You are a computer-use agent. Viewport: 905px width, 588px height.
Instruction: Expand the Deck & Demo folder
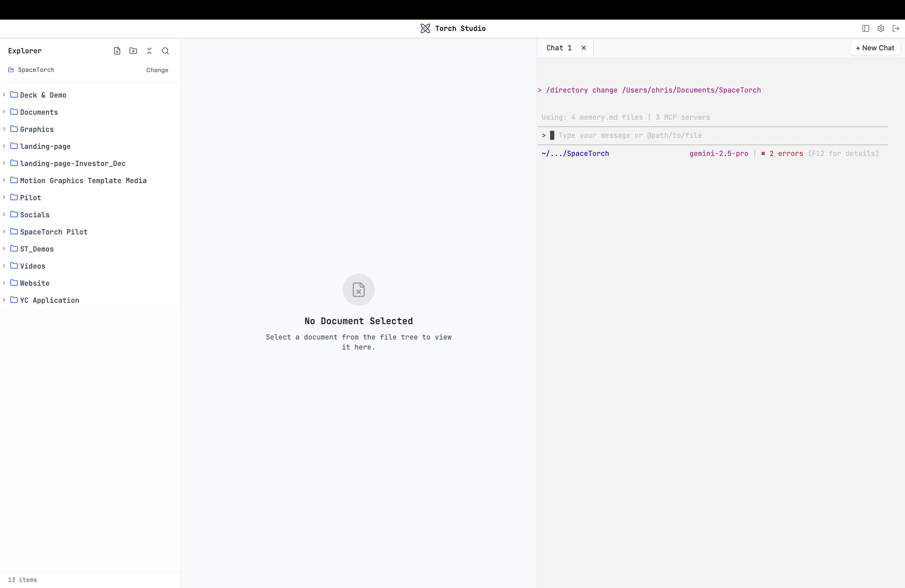click(x=4, y=95)
